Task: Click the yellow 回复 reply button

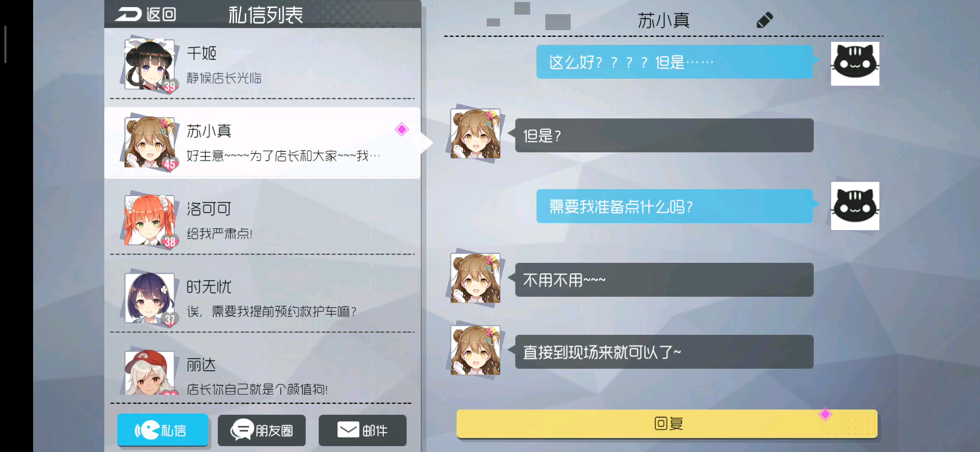Action: (x=667, y=424)
